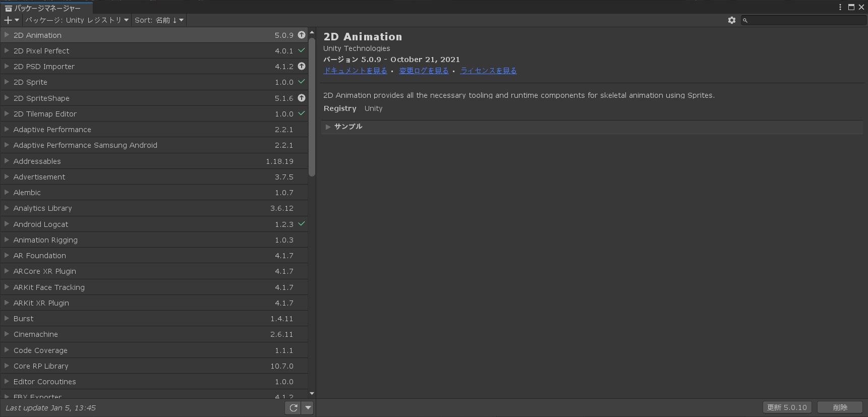Viewport: 868px width, 417px height.
Task: Select the Code Coverage package
Action: (154, 350)
